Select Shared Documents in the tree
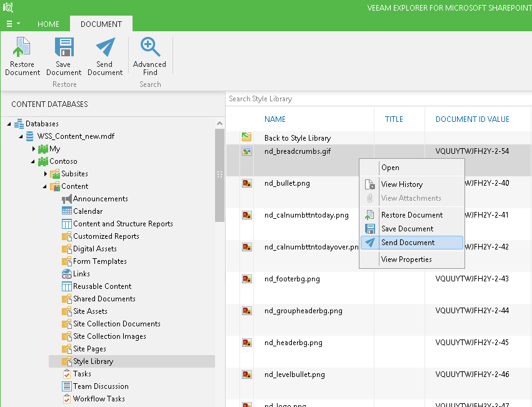532x407 pixels. pyautogui.click(x=104, y=299)
